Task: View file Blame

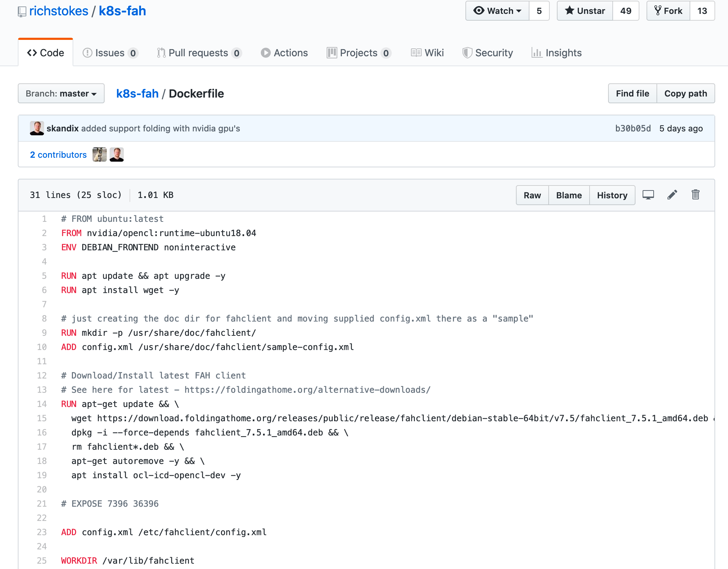Action: [x=569, y=195]
